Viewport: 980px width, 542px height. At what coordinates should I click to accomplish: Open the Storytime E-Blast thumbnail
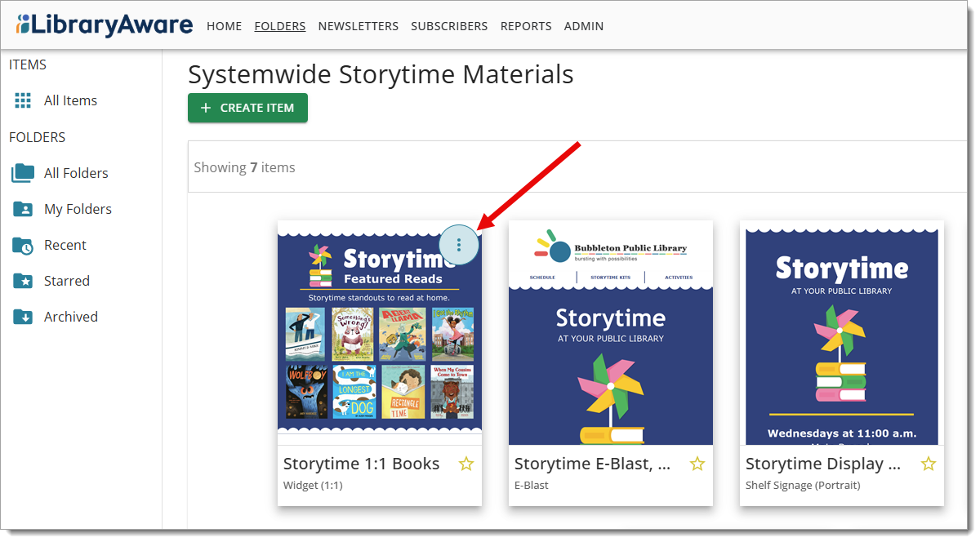[611, 332]
